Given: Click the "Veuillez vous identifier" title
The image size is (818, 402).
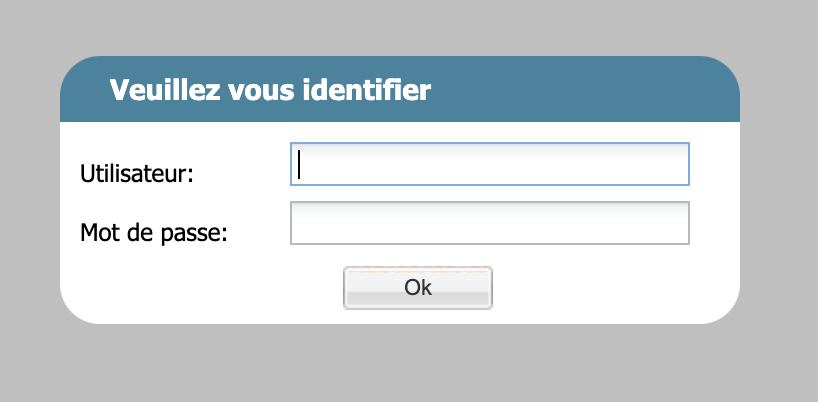Looking at the screenshot, I should tap(270, 91).
